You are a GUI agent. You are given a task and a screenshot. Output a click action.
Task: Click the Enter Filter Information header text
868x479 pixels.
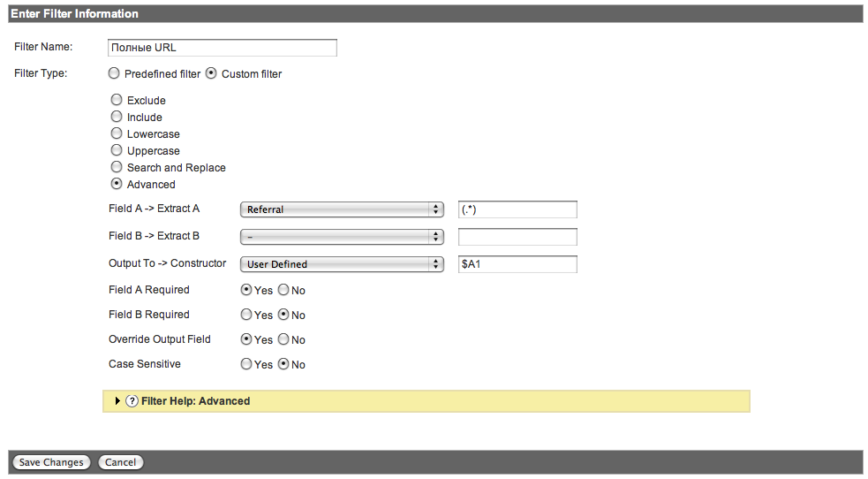[75, 14]
